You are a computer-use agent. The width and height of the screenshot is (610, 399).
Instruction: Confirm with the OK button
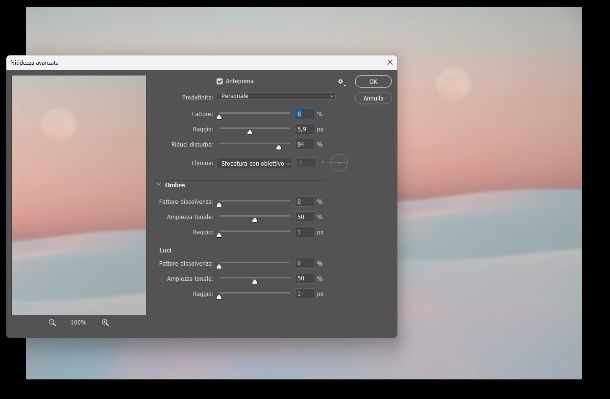pos(373,82)
